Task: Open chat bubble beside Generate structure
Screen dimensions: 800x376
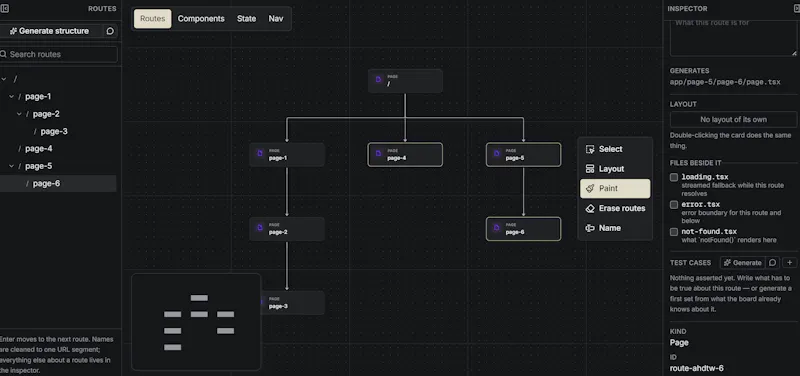Action: click(x=110, y=31)
